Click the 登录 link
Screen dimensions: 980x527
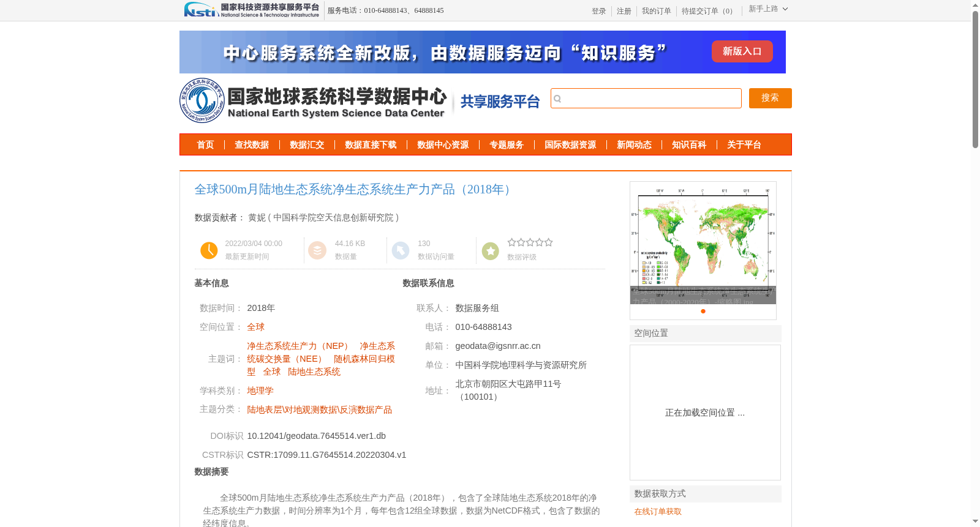pyautogui.click(x=599, y=11)
